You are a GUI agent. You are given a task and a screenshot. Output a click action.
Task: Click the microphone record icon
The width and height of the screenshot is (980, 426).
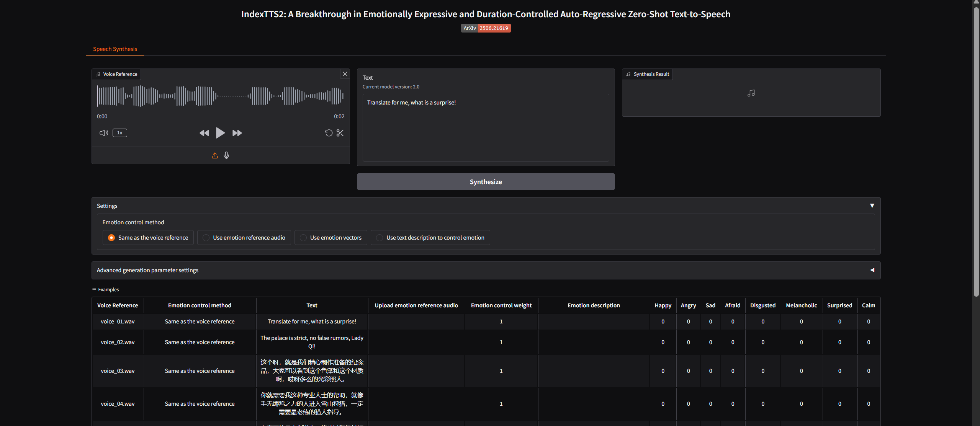pyautogui.click(x=226, y=155)
